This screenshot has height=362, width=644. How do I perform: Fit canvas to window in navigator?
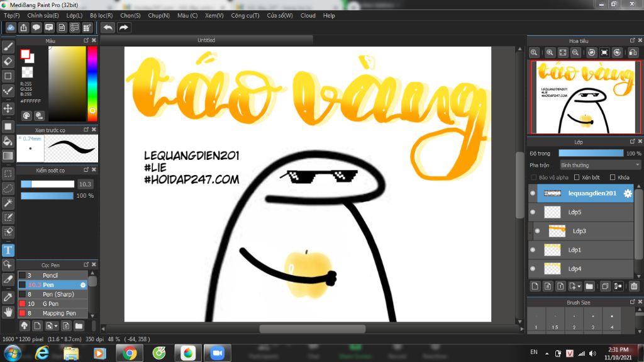pyautogui.click(x=563, y=52)
